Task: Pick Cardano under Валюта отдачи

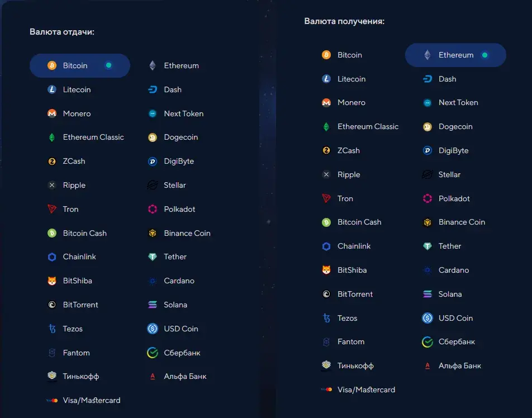Action: click(171, 281)
